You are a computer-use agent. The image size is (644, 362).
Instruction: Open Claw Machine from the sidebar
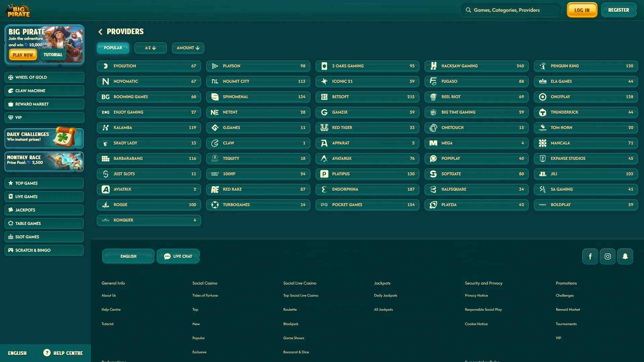click(x=44, y=91)
